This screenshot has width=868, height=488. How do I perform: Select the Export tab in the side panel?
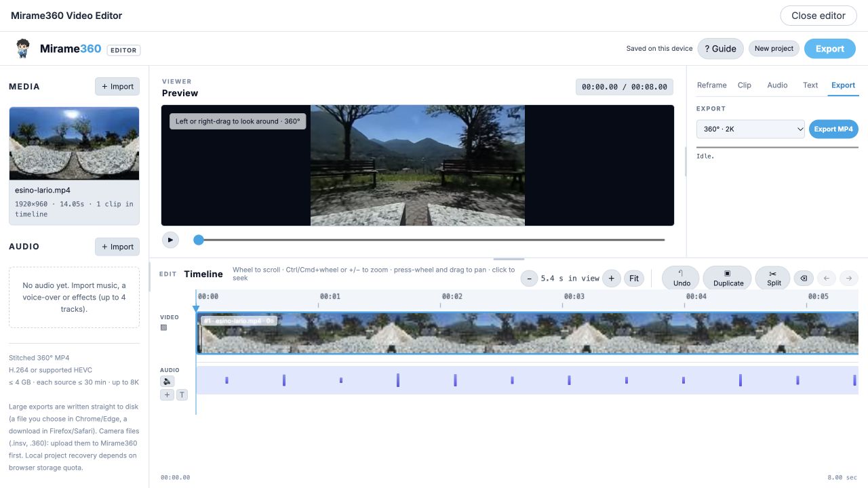point(843,85)
